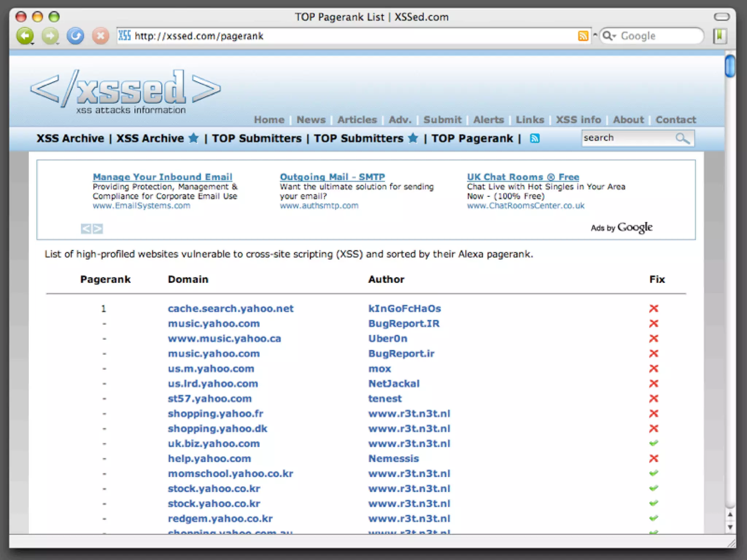The image size is (747, 560).
Task: Open the TOP Pagerank link
Action: pos(472,138)
